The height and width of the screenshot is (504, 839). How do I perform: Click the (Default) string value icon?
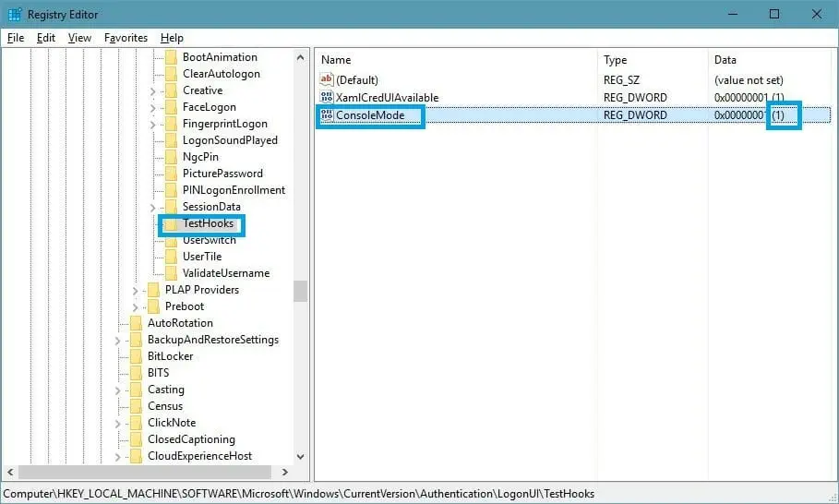[x=327, y=79]
